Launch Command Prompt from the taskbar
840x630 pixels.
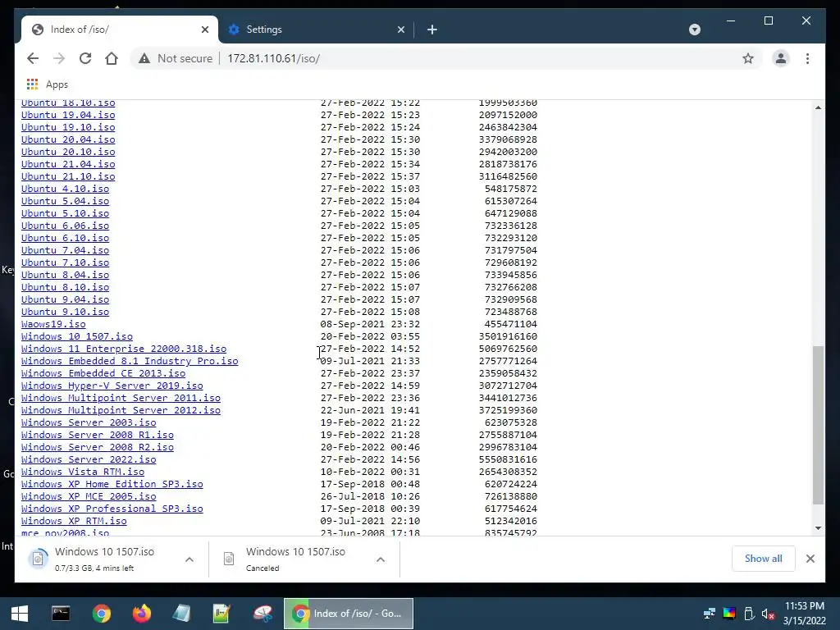click(x=61, y=614)
